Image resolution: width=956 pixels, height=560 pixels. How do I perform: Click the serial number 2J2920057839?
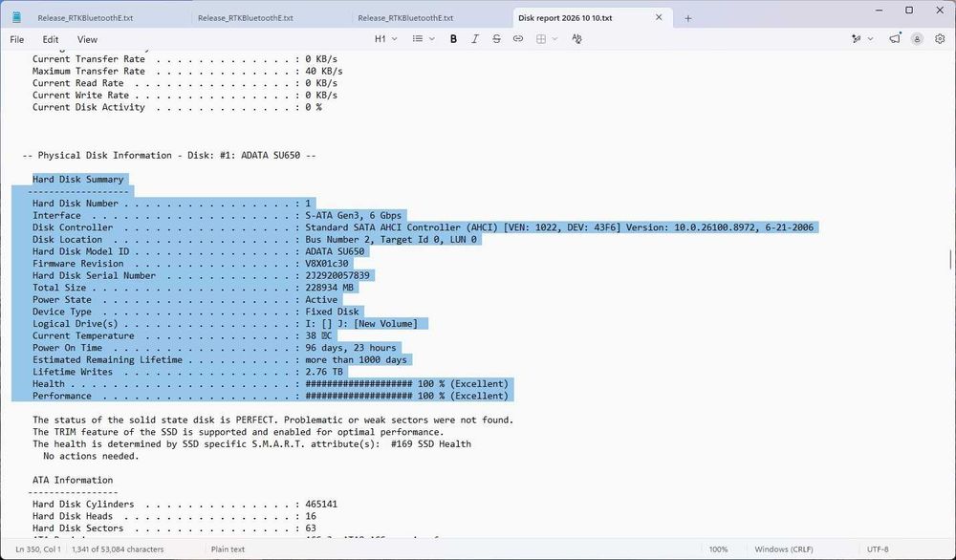coord(337,275)
